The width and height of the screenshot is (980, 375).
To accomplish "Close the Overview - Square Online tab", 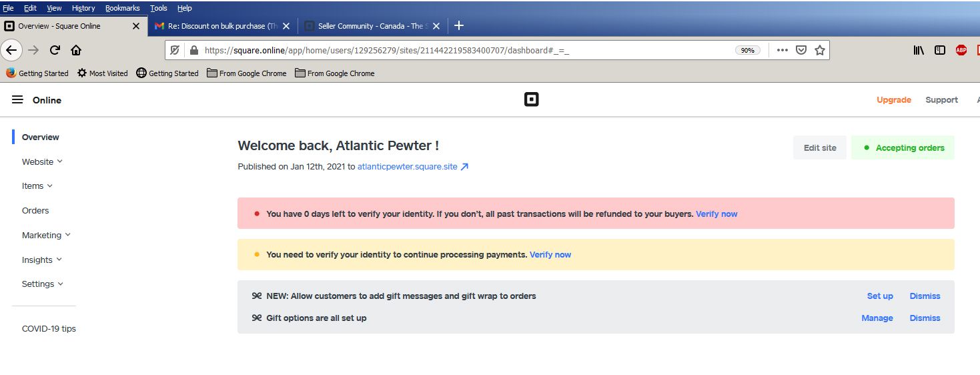I will click(136, 26).
